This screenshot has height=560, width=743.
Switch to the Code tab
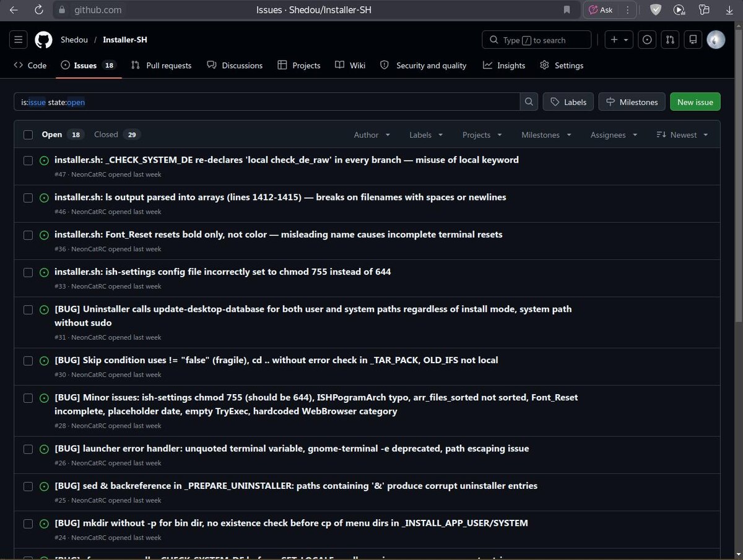point(30,65)
